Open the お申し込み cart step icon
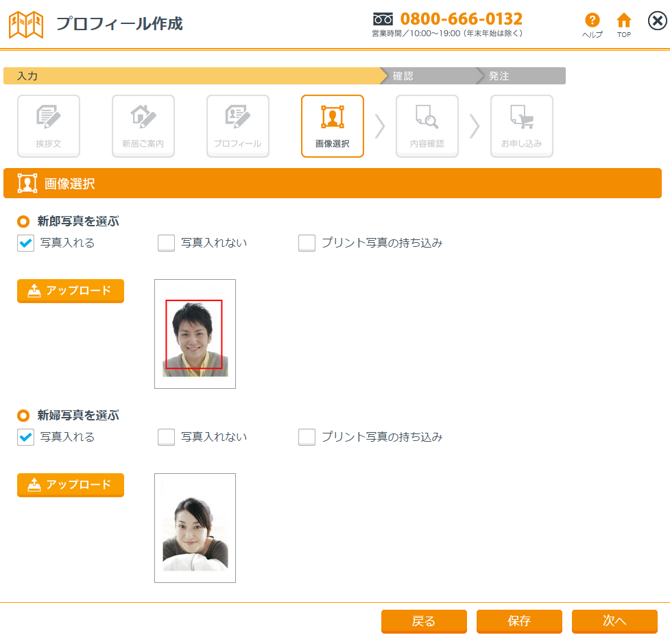 coord(522,126)
